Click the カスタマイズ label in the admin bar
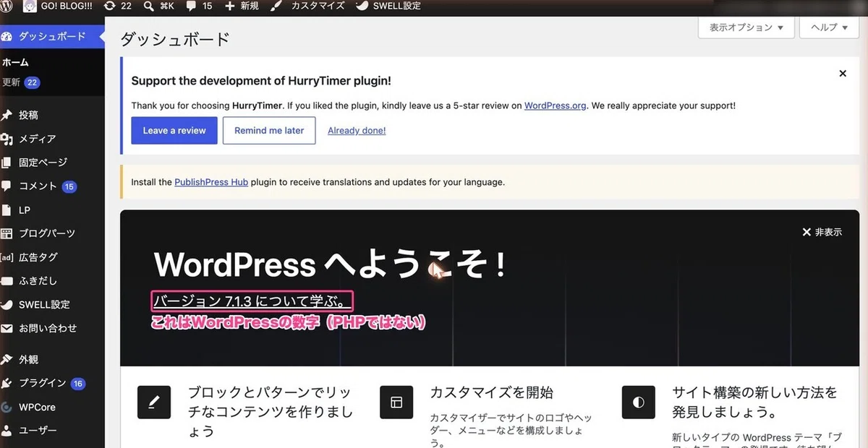Viewport: 868px width, 448px height. (x=318, y=6)
